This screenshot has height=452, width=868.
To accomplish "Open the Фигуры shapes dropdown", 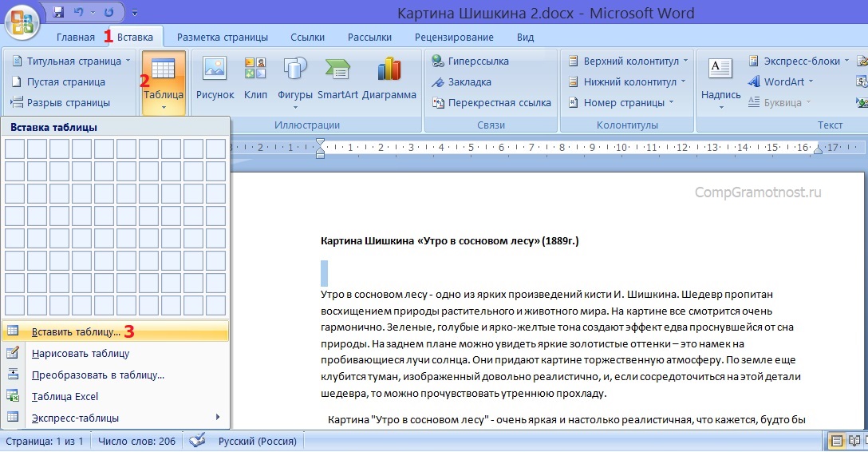I will point(295,81).
